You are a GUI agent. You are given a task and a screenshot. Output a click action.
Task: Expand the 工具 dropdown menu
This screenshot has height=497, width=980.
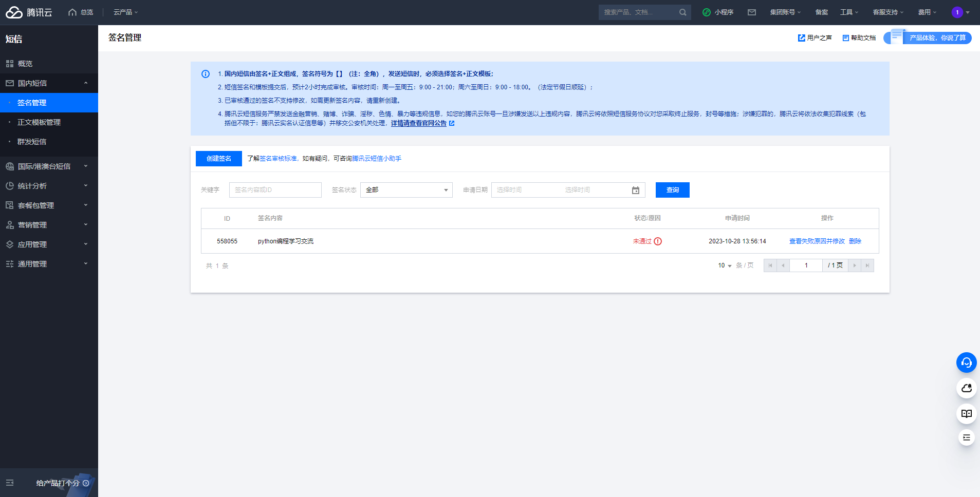click(849, 12)
